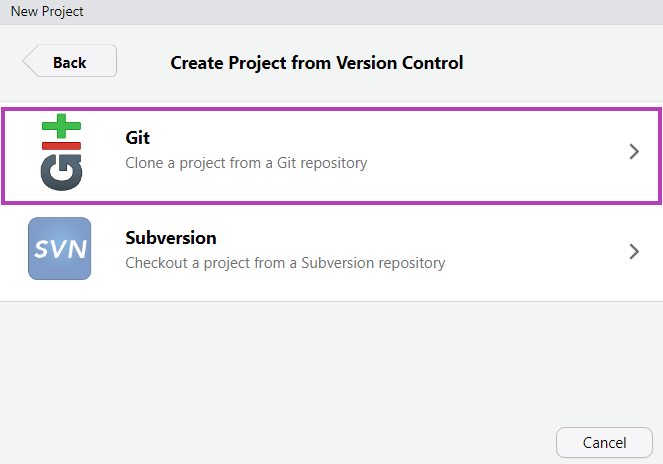This screenshot has height=464, width=663.
Task: Expand the Subversion option chevron arrow
Action: pos(633,251)
